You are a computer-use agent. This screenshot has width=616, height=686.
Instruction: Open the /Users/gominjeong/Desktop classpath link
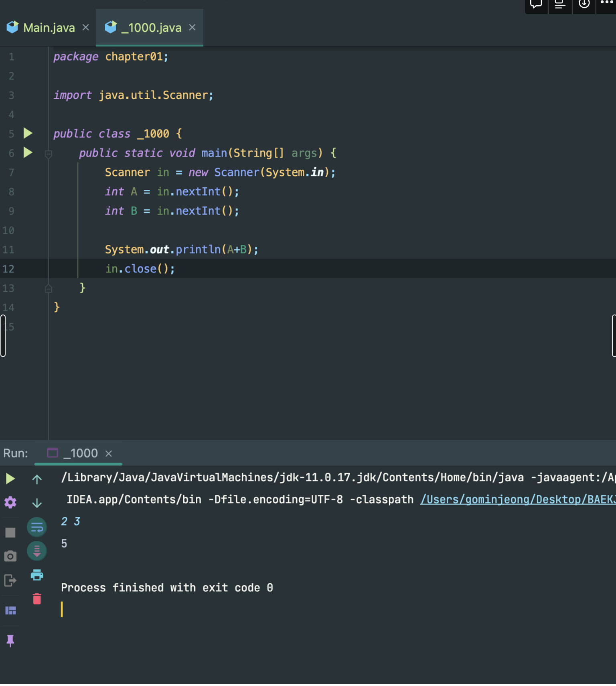[x=518, y=499]
